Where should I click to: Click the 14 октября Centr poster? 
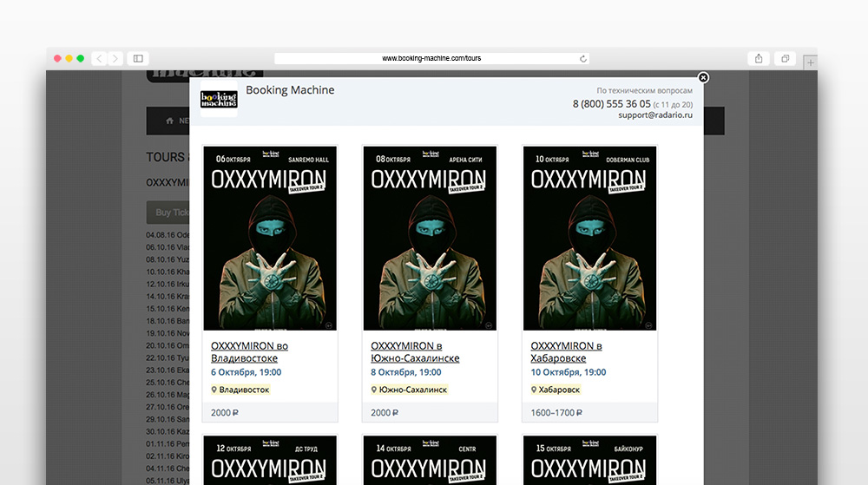(430, 460)
